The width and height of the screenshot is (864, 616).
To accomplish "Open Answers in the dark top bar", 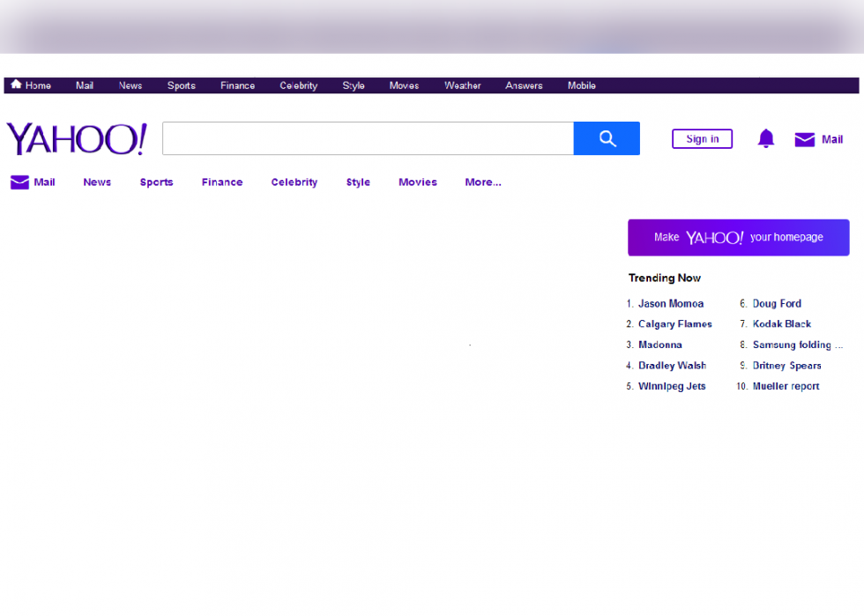I will coord(524,85).
